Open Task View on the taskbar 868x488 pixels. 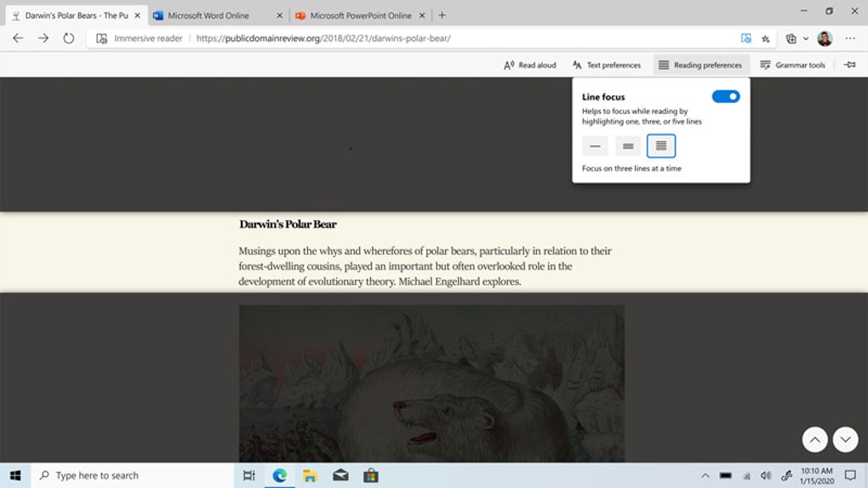coord(249,475)
